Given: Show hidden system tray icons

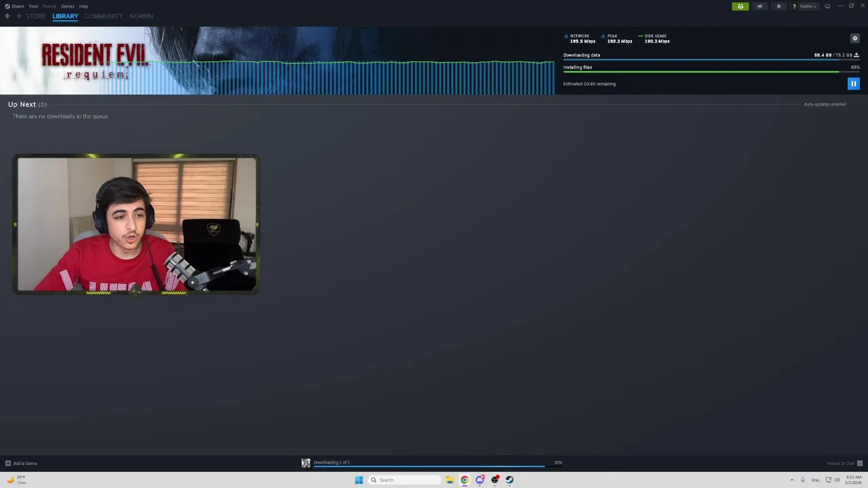Looking at the screenshot, I should (x=791, y=480).
